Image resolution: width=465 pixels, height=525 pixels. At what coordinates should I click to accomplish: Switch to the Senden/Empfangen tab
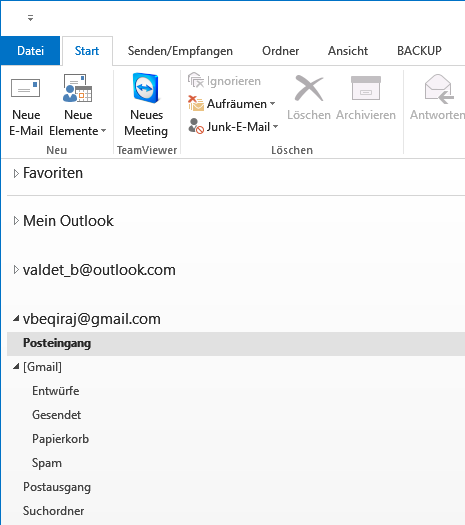tap(180, 51)
